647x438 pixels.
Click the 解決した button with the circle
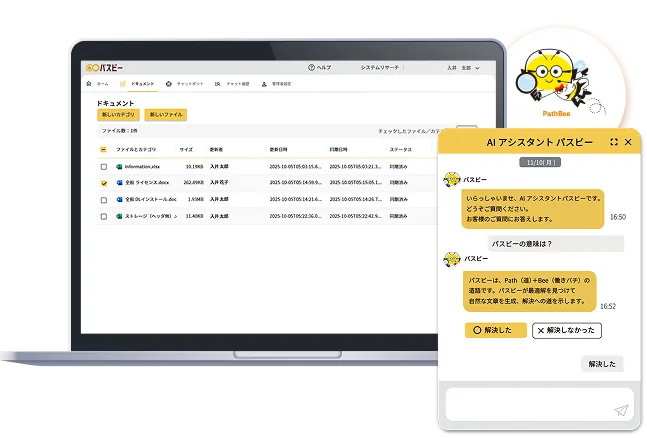pos(496,330)
